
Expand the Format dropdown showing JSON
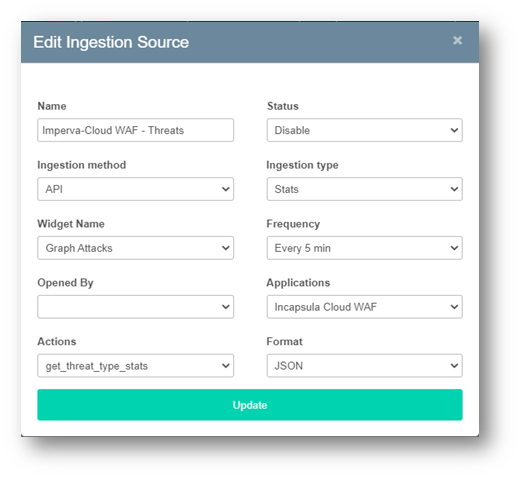[364, 366]
